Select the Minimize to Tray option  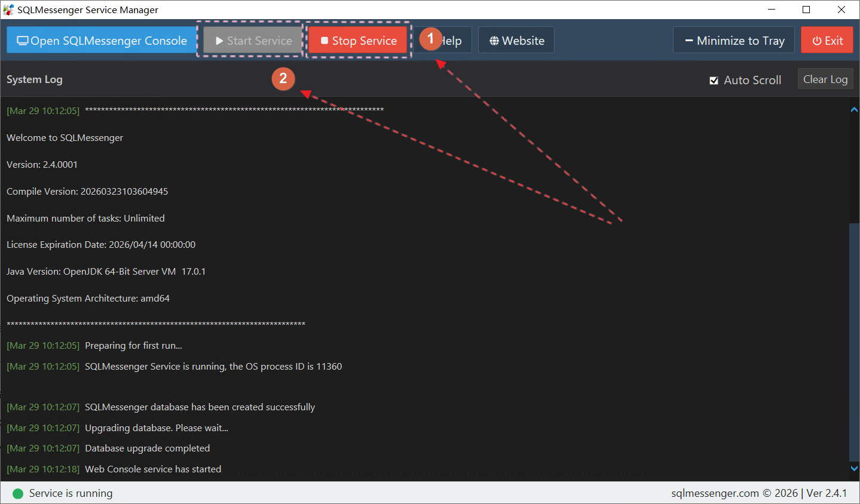pyautogui.click(x=733, y=40)
